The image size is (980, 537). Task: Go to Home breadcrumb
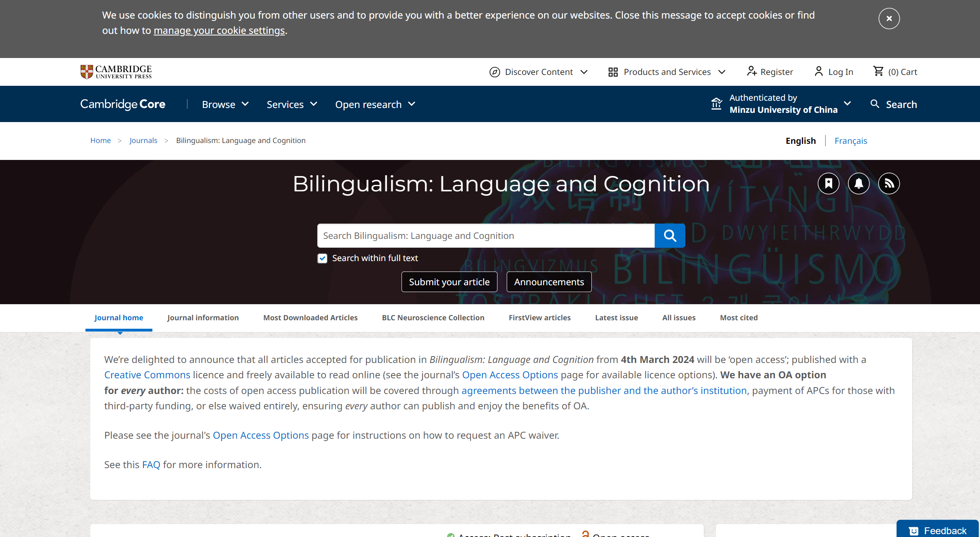point(100,140)
